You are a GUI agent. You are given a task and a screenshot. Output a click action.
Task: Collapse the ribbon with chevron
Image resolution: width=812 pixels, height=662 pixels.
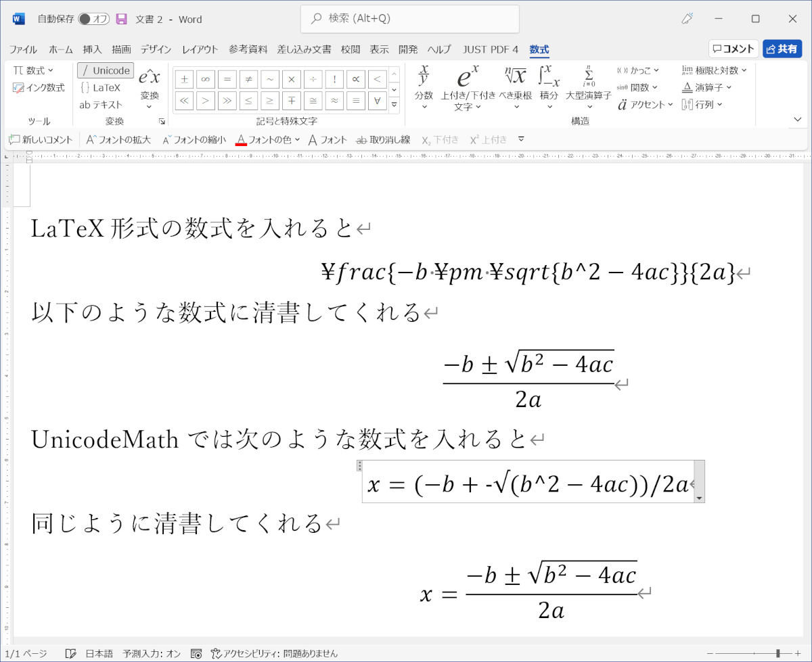[x=798, y=120]
